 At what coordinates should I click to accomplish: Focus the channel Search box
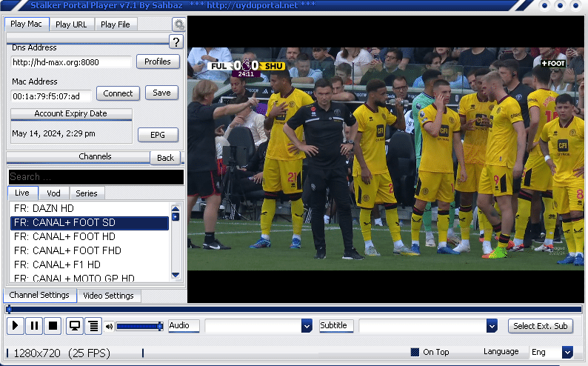coord(96,176)
